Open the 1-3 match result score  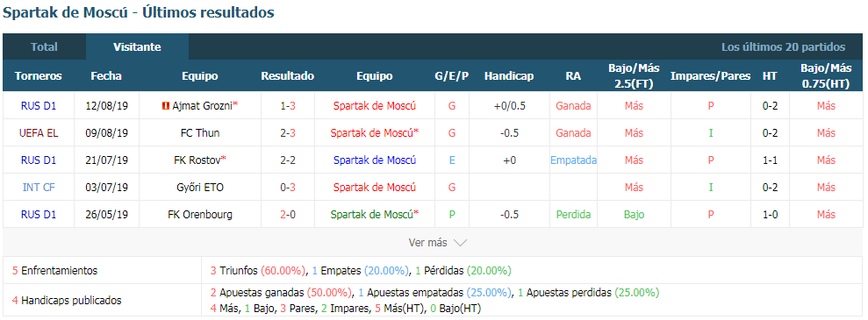point(288,106)
